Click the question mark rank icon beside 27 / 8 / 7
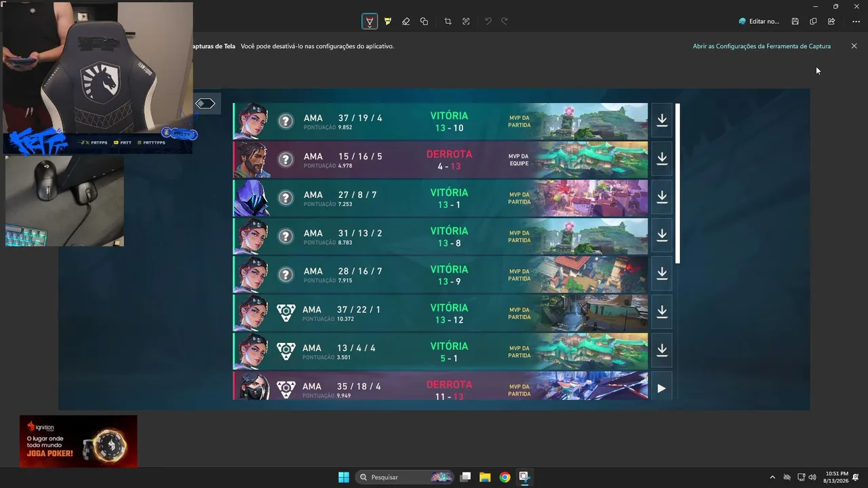868x488 pixels. click(286, 198)
